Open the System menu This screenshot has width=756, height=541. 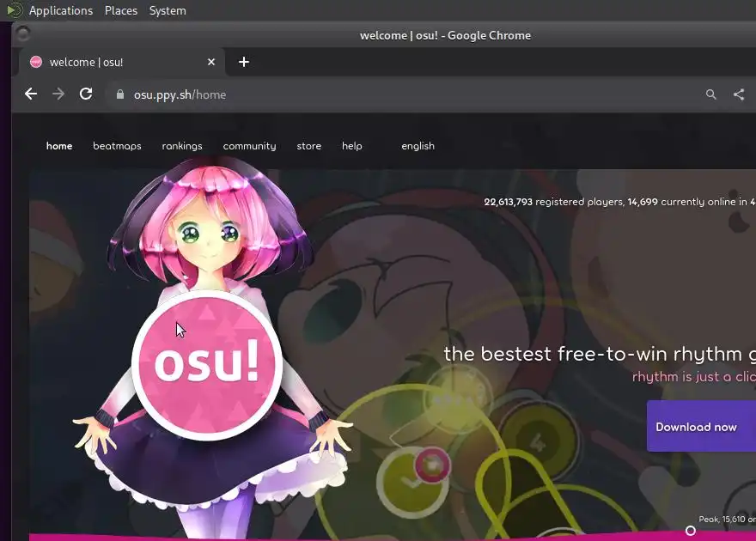[168, 10]
